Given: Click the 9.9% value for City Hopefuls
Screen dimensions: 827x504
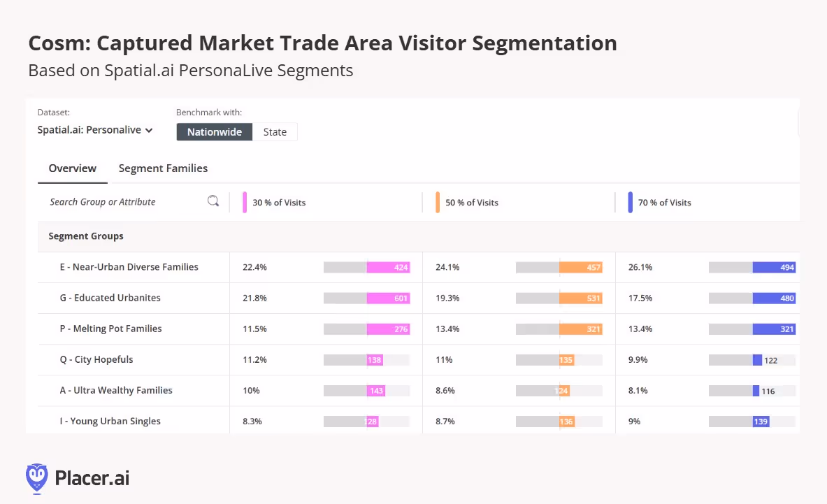Looking at the screenshot, I should click(x=638, y=359).
